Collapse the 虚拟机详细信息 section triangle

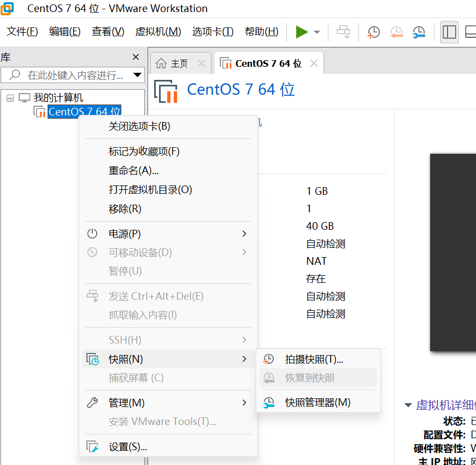tap(408, 405)
